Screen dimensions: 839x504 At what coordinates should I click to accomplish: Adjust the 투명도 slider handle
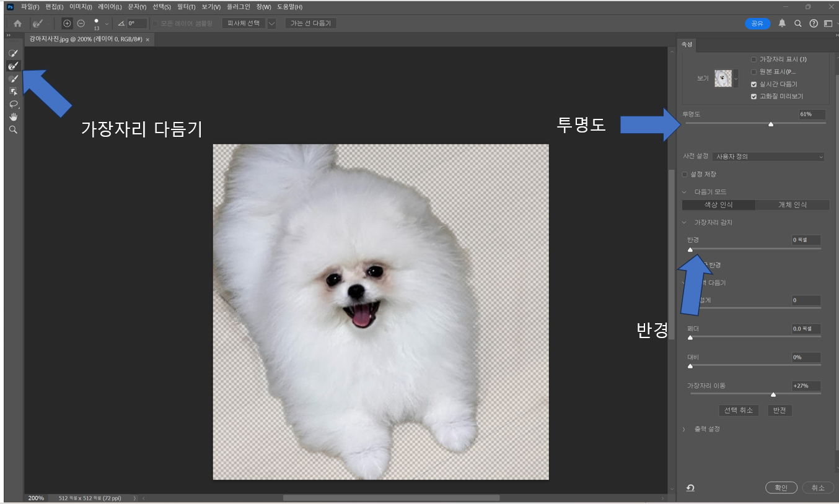[x=771, y=124]
